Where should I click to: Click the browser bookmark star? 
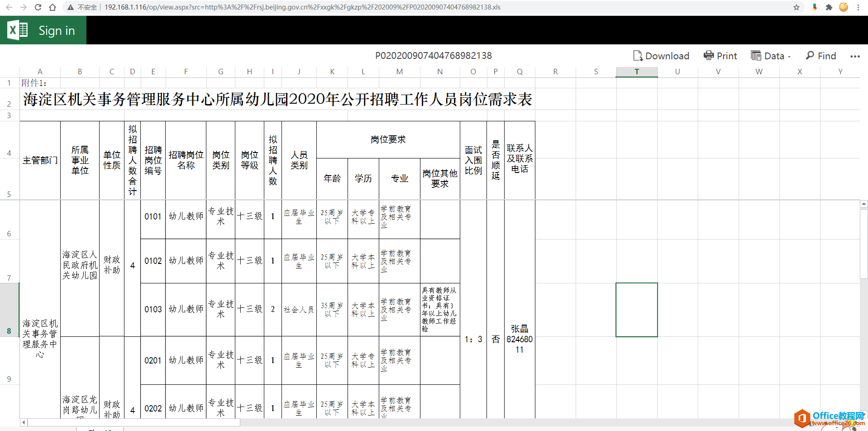tap(796, 7)
